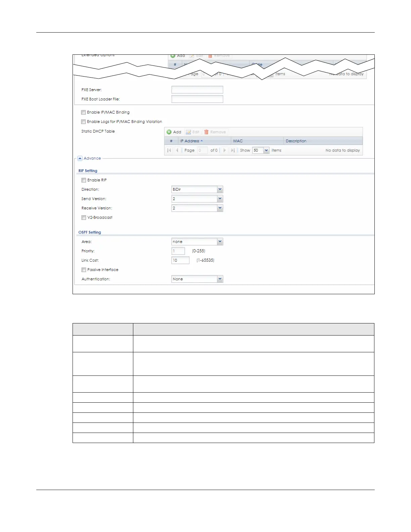This screenshot has height=532, width=411.
Task: Enable IP/MAC Binding checkbox
Action: [83, 113]
